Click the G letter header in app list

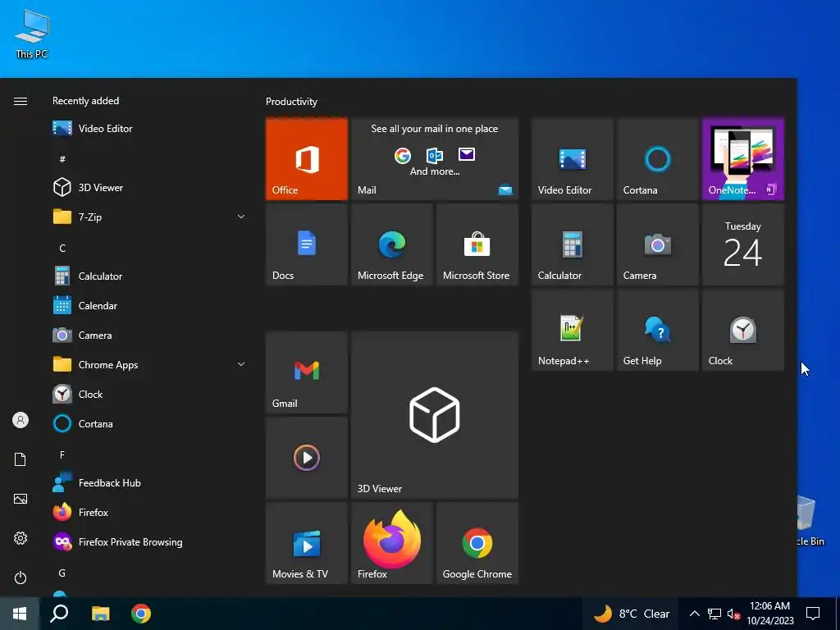(62, 573)
